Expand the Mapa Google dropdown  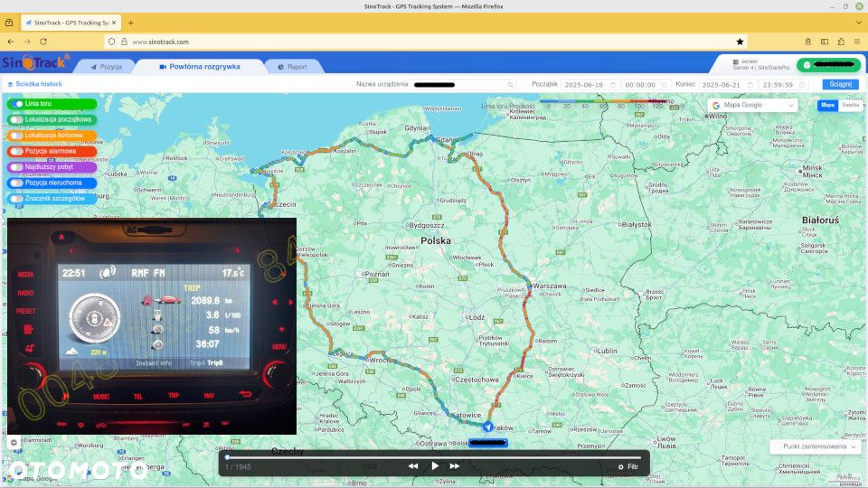[752, 105]
